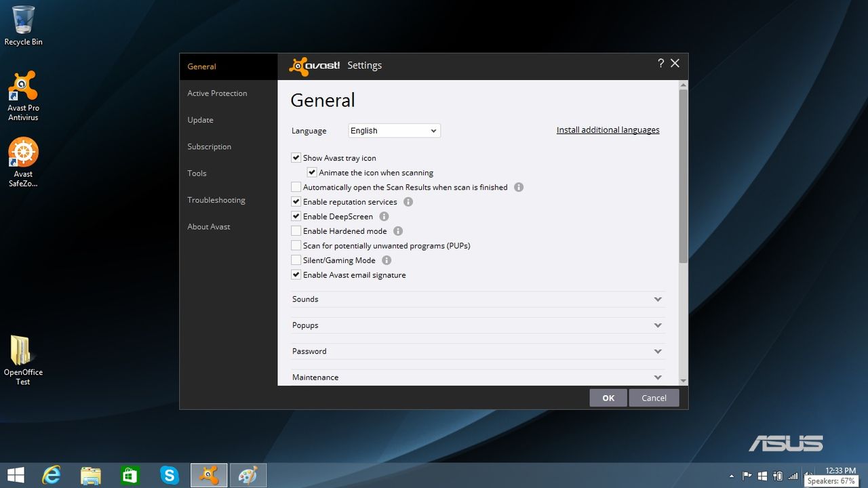Launch Internet Explorer from the taskbar

pyautogui.click(x=52, y=475)
